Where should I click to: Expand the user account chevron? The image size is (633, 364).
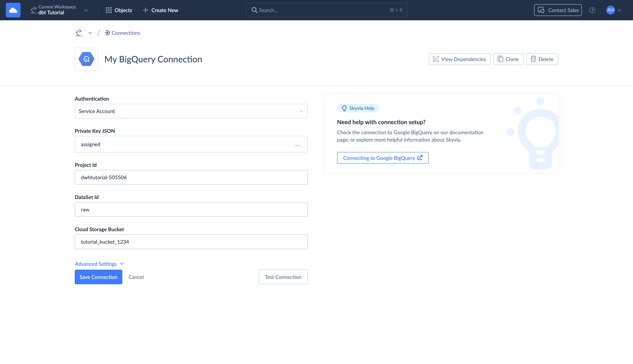coord(619,10)
